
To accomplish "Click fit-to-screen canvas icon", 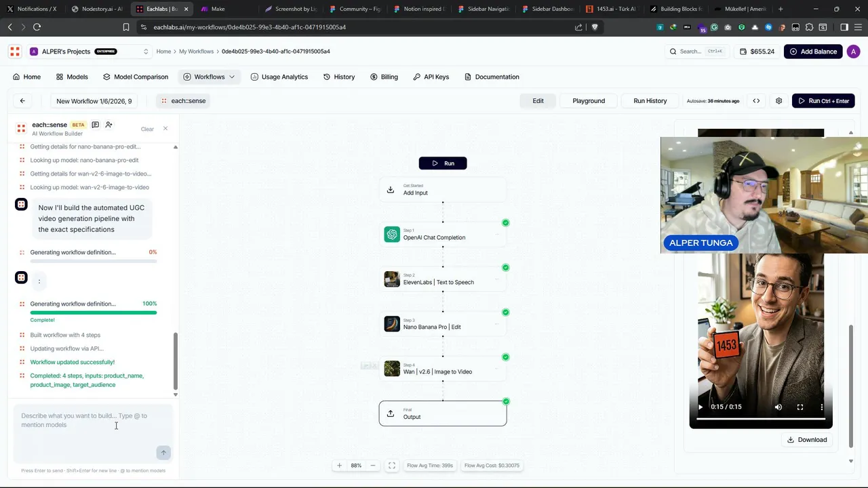I will point(392,466).
